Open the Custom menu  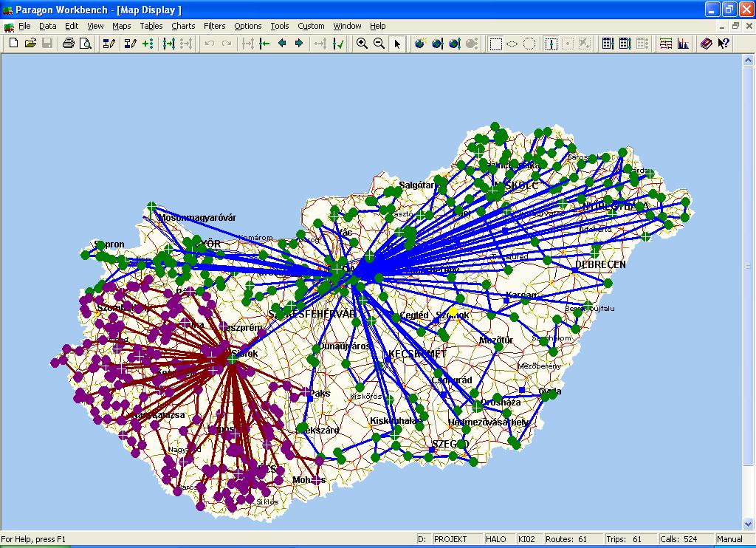(311, 26)
